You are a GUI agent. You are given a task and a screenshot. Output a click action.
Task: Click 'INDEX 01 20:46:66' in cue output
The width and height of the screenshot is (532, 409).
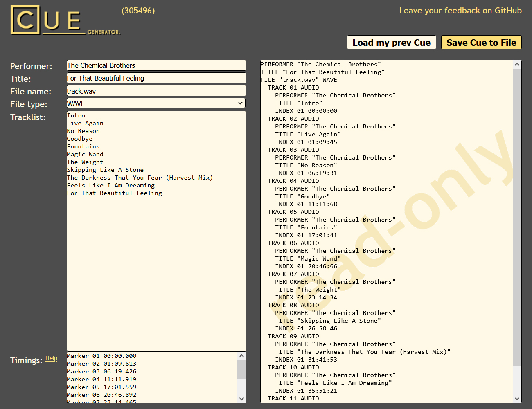(306, 266)
